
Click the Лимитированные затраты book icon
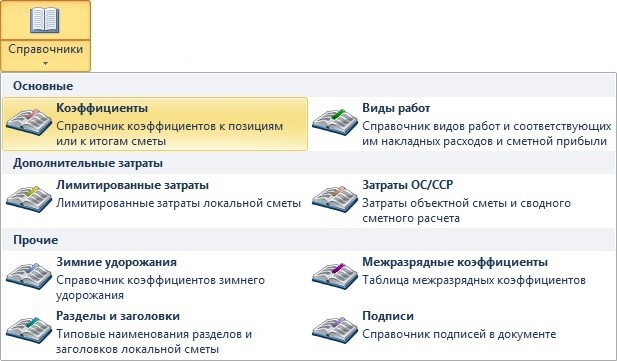click(x=29, y=200)
